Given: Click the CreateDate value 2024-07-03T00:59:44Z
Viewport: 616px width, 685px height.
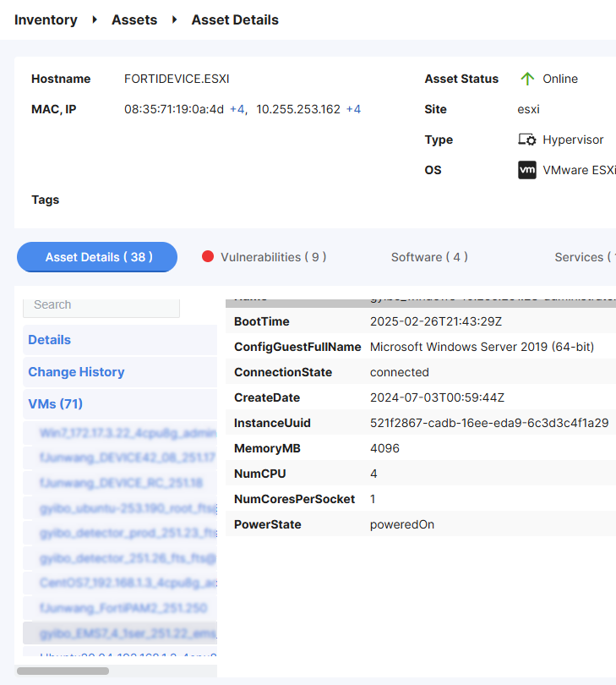Looking at the screenshot, I should click(x=437, y=397).
